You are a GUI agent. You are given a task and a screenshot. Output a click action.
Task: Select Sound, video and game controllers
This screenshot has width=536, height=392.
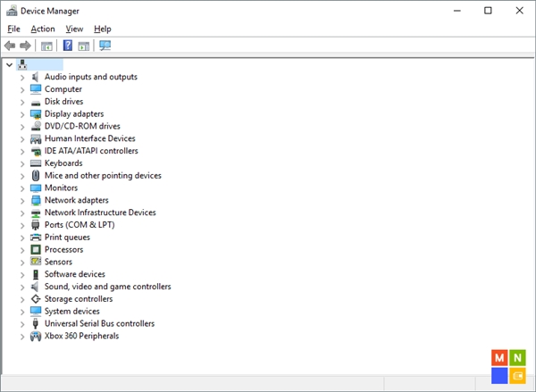tap(107, 287)
